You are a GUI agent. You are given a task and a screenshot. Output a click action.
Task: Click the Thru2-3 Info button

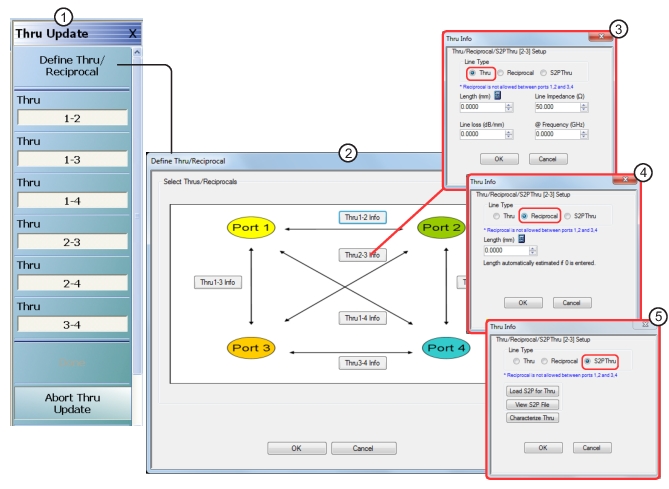point(363,255)
